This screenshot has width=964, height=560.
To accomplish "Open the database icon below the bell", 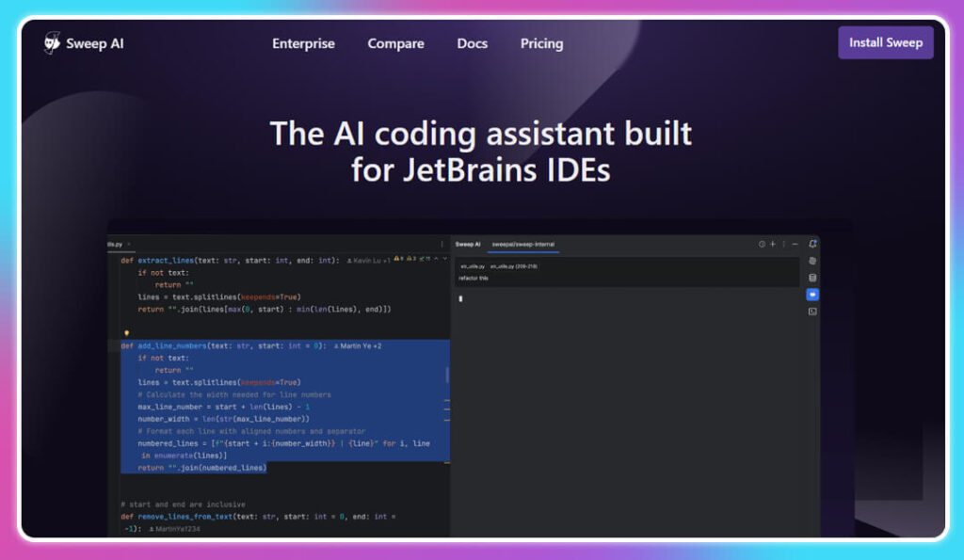I will (813, 278).
